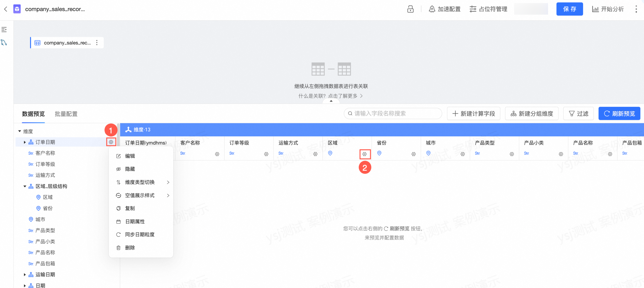Image resolution: width=644 pixels, height=288 pixels.
Task: Open three-dot menu on company_sales_rec table node
Action: (x=97, y=43)
